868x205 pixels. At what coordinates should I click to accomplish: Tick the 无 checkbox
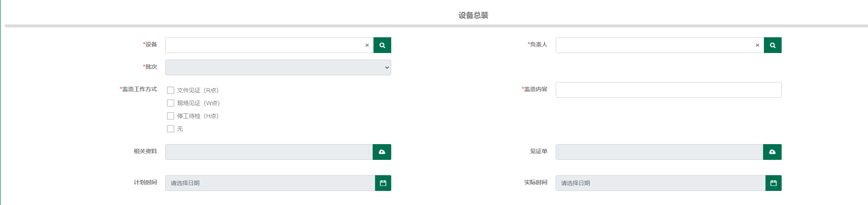pos(171,129)
